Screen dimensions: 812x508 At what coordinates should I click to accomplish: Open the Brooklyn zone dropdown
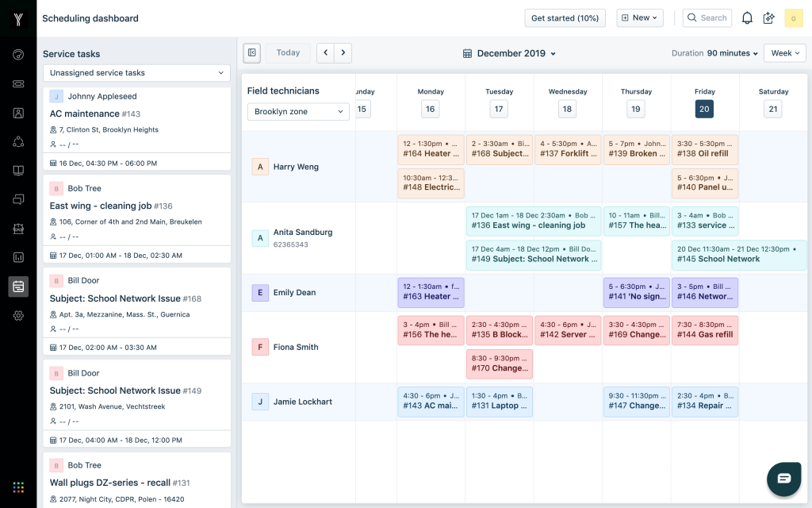(x=297, y=111)
